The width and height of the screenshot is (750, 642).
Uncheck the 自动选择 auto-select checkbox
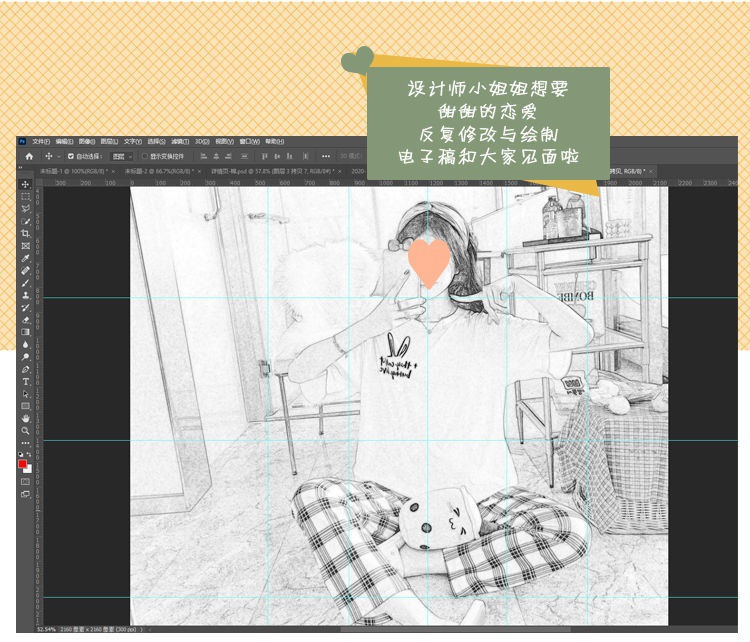point(71,156)
